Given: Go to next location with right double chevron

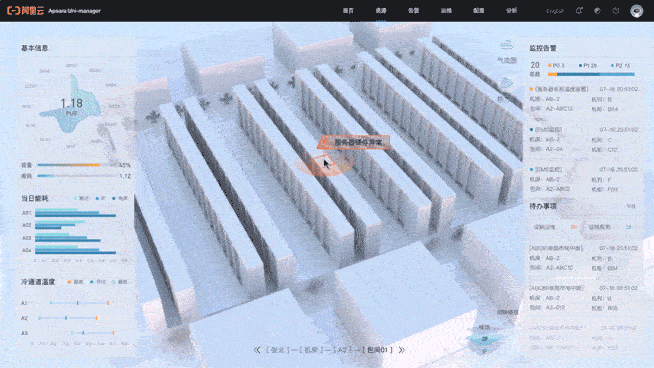Looking at the screenshot, I should click(402, 350).
